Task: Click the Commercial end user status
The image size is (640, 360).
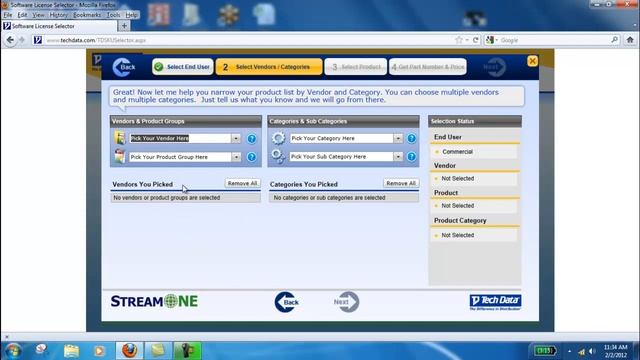Action: (458, 152)
